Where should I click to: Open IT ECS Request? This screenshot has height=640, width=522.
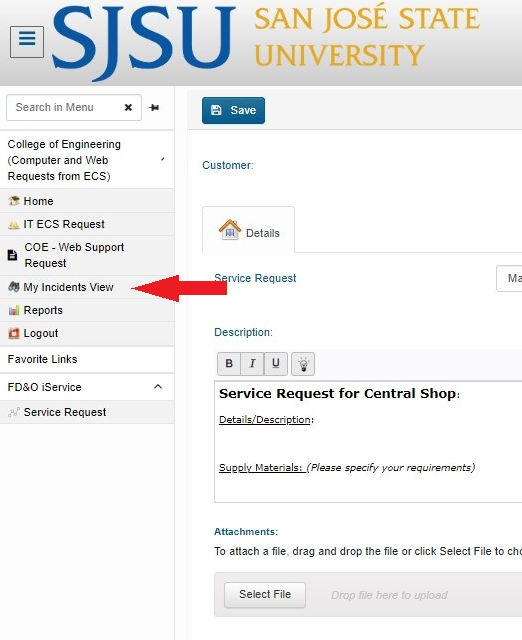click(x=87, y=224)
